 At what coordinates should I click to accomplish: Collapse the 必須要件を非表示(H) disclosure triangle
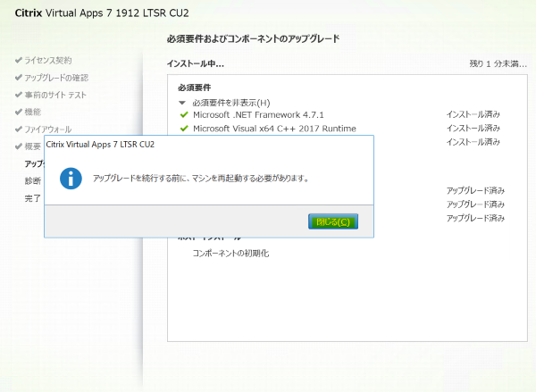click(182, 103)
